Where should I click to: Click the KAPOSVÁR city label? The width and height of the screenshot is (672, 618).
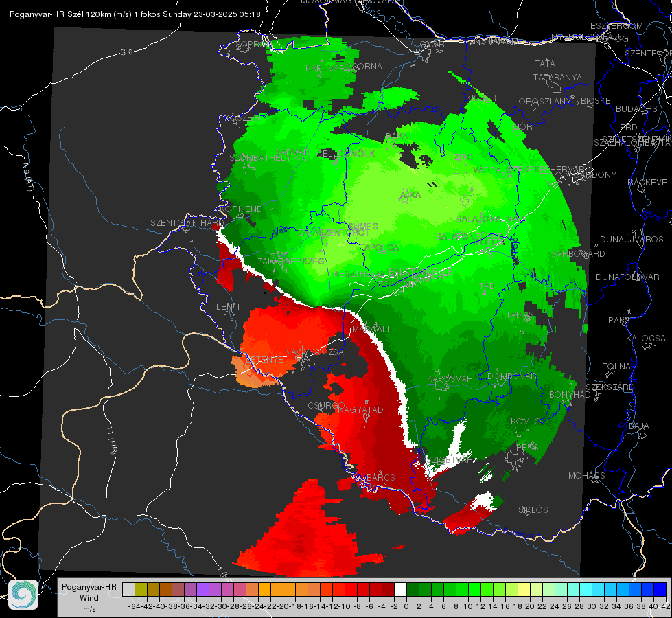(450, 378)
